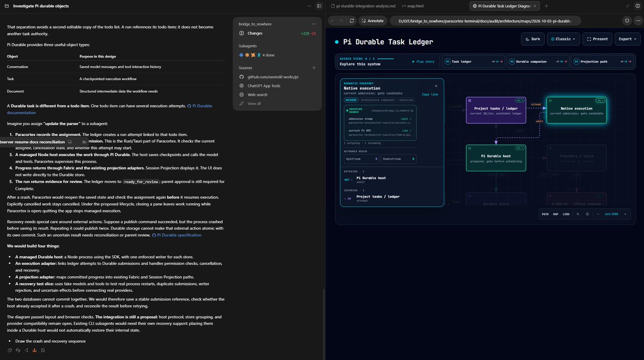Viewport: 644px width, 360px height.
Task: Open outgoing Pi Durable host connection
Action: click(392, 180)
